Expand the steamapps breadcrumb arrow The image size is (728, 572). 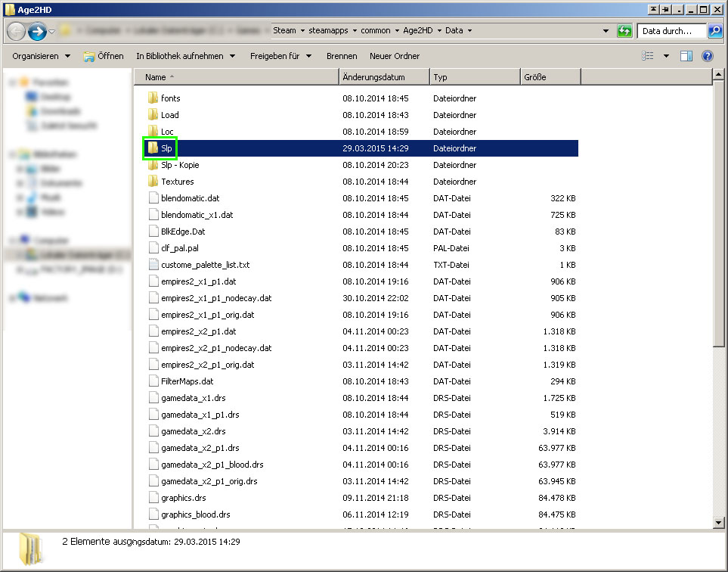(355, 31)
